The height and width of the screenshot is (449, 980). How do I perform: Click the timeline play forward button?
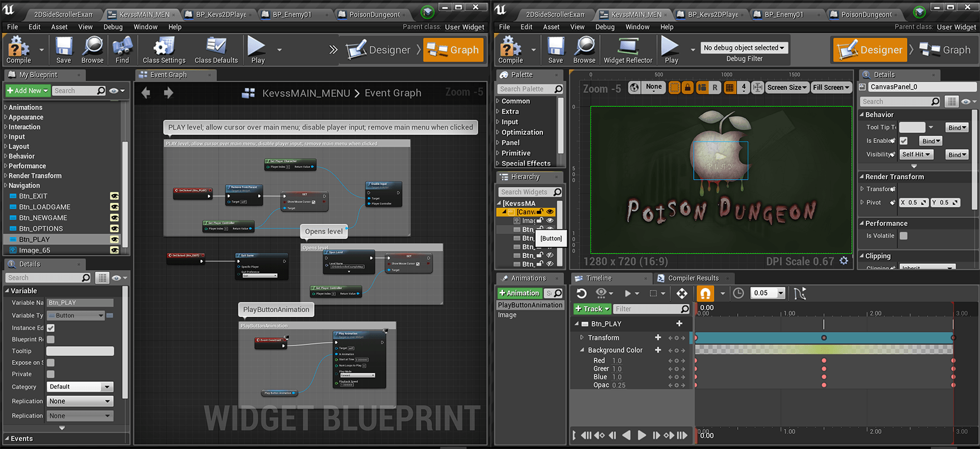641,435
